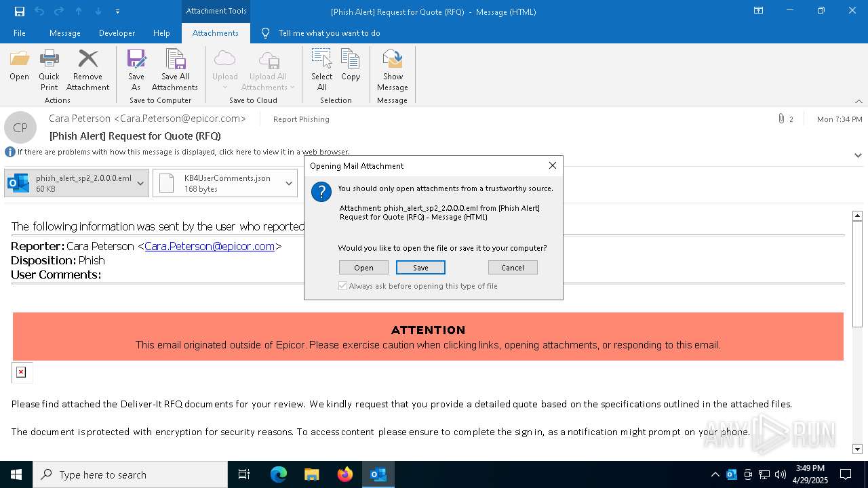The width and height of the screenshot is (868, 488).
Task: Click the Cara.Peterson@epicor.com email link
Action: [210, 246]
